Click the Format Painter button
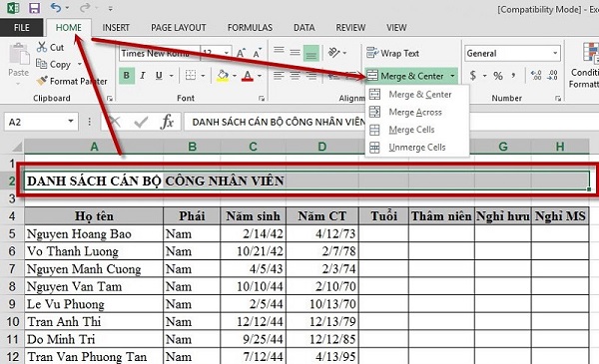 (x=72, y=81)
